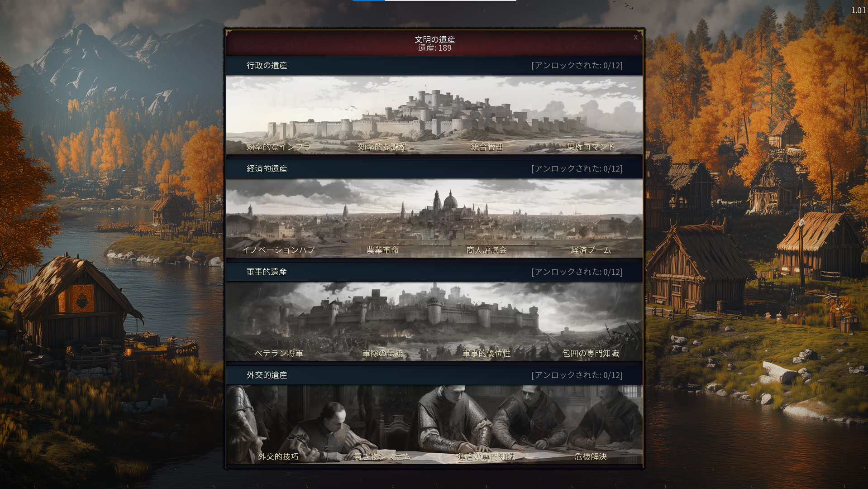
Task: Choose the 危機解決 legacy
Action: click(591, 456)
